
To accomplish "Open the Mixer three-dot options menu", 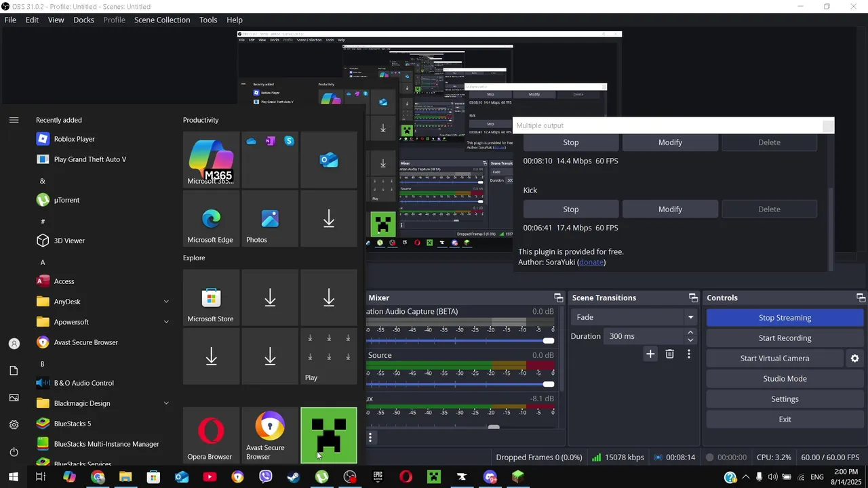I will [x=370, y=437].
